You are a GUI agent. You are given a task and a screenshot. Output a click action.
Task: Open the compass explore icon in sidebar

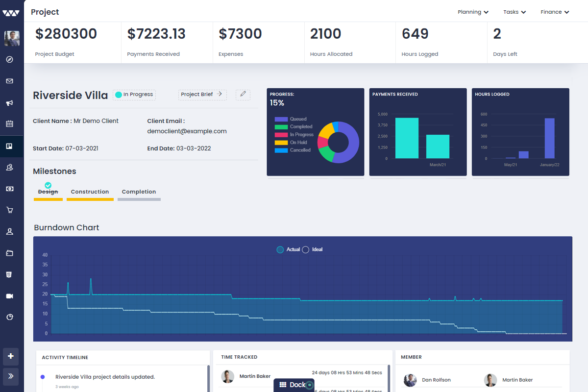9,60
